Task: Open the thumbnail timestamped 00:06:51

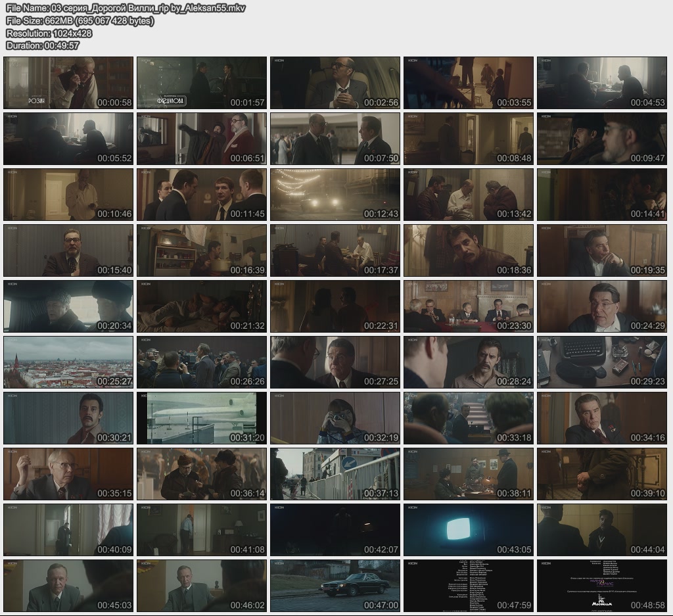Action: click(202, 139)
